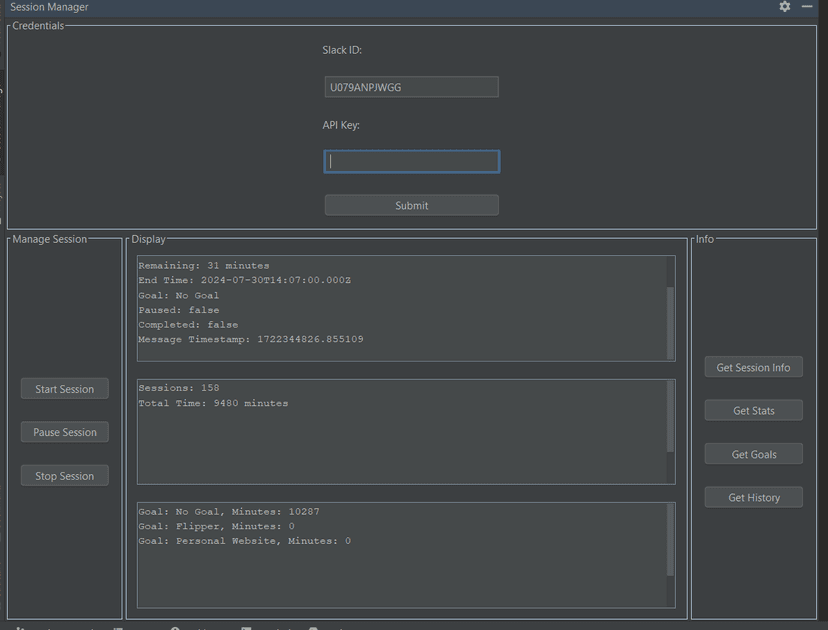Focus the API Key text field
Viewport: 828px width, 630px height.
click(x=411, y=161)
